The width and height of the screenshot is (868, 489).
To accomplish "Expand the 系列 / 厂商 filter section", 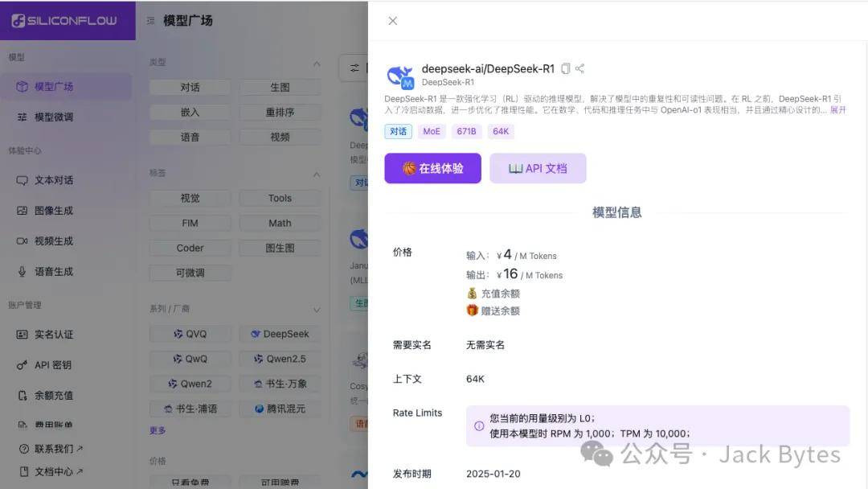I will pyautogui.click(x=317, y=310).
